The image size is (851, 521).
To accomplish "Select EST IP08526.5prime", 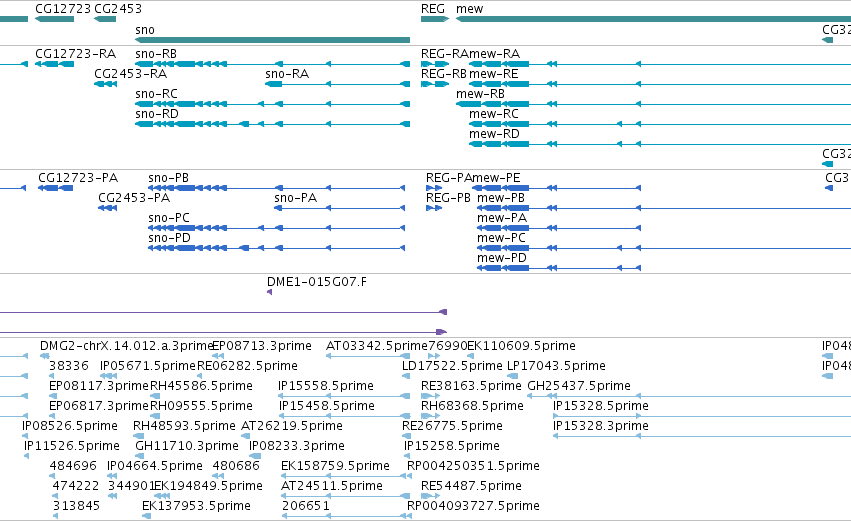I will click(x=26, y=436).
